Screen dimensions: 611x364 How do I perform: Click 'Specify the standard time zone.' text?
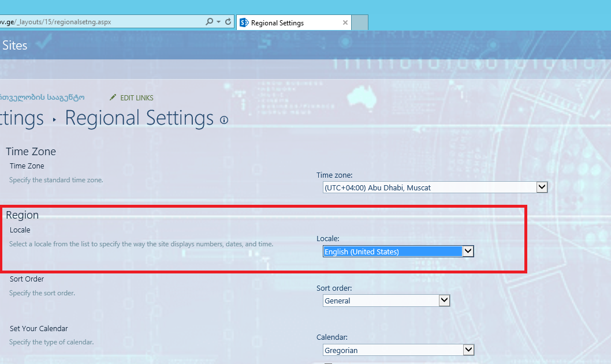pyautogui.click(x=56, y=180)
